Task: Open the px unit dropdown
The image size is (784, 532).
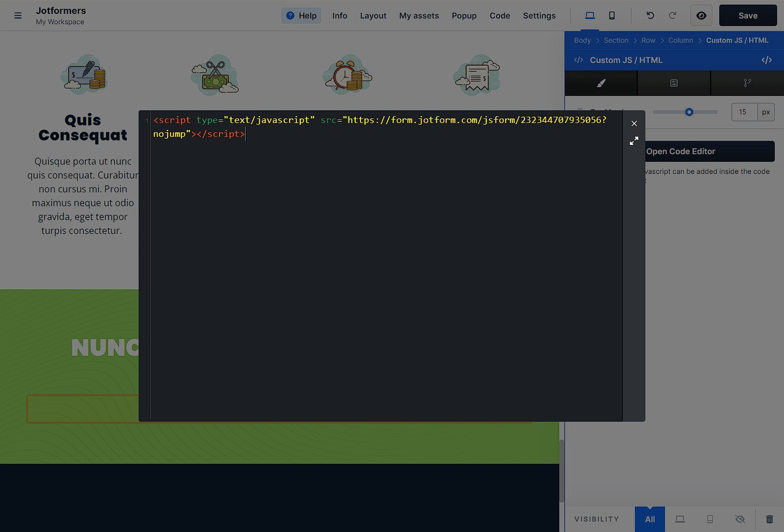Action: [x=766, y=112]
